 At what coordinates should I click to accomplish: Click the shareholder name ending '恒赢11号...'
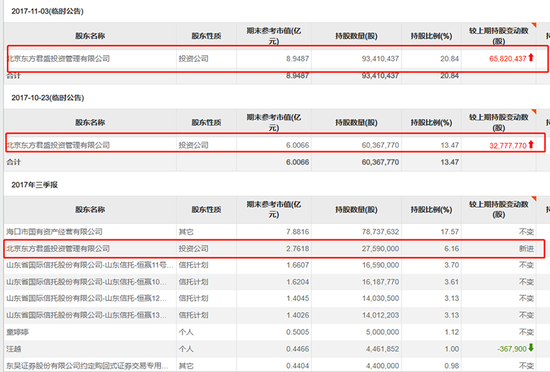click(x=90, y=265)
